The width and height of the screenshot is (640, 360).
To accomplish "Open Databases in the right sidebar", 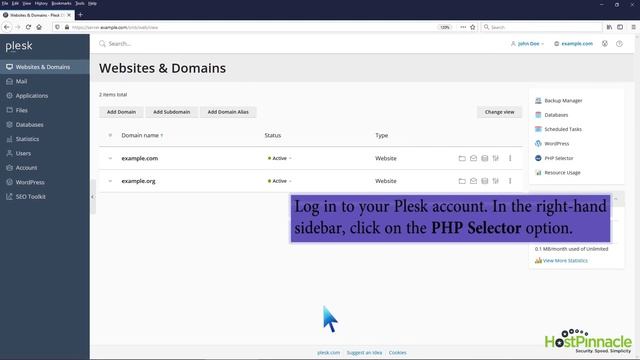I will (556, 115).
